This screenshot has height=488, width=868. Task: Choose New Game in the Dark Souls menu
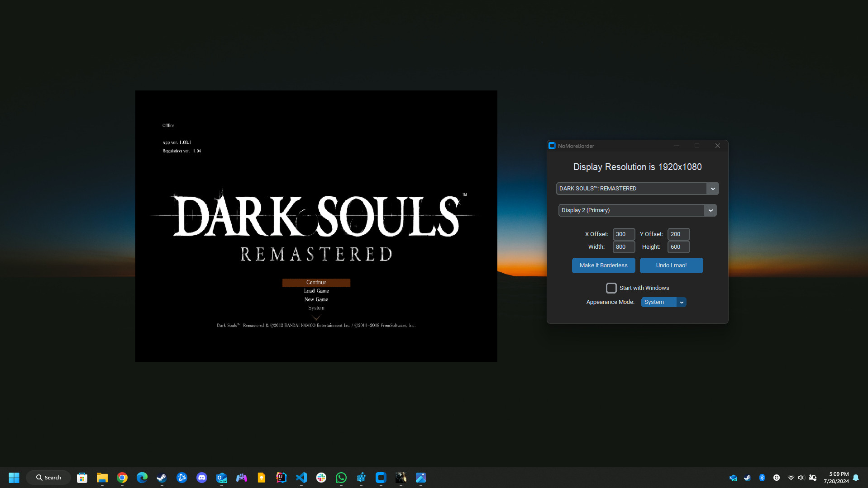tap(316, 299)
